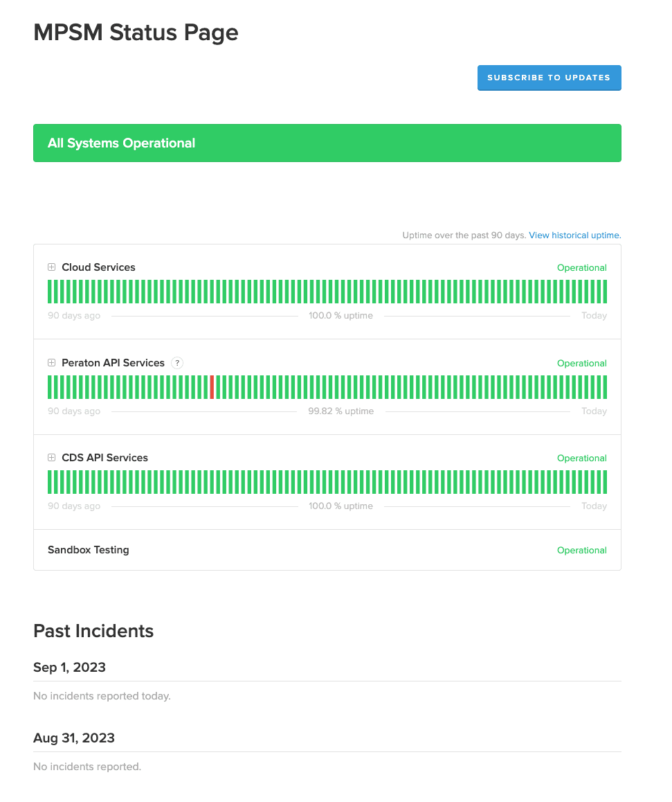672x802 pixels.
Task: Select the red outage bar in Peraton uptime
Action: click(212, 387)
